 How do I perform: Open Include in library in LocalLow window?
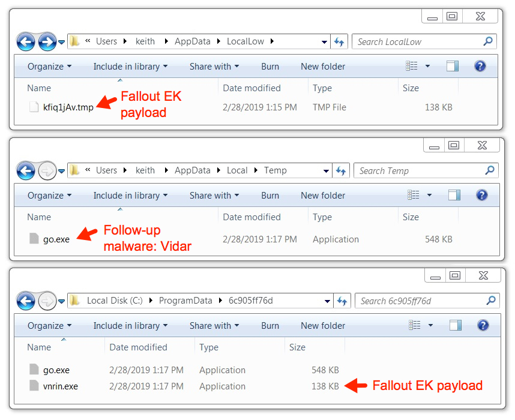(x=130, y=67)
